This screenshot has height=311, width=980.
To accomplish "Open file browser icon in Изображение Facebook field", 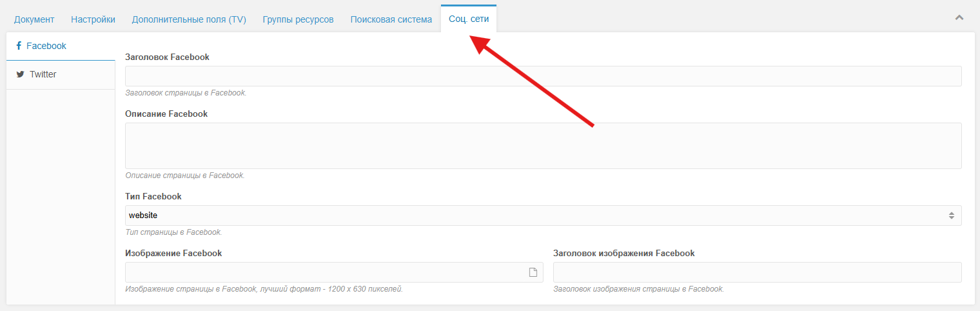I will coord(533,272).
